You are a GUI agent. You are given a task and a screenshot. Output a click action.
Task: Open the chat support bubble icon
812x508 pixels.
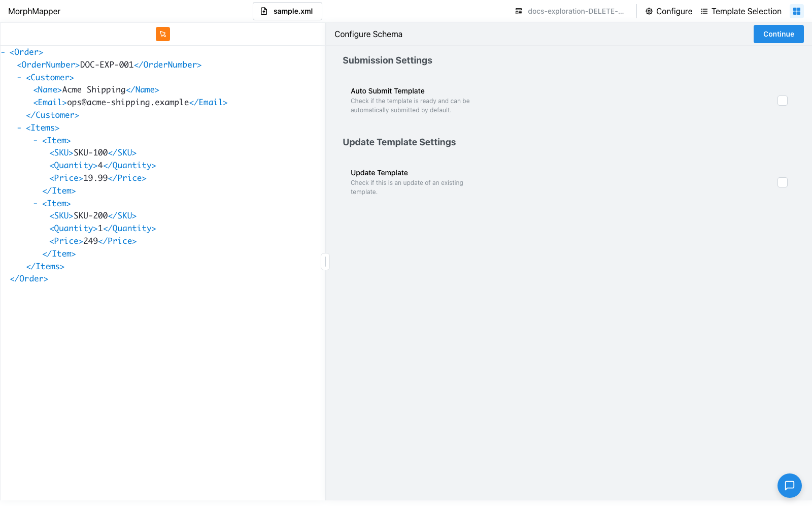(790, 486)
